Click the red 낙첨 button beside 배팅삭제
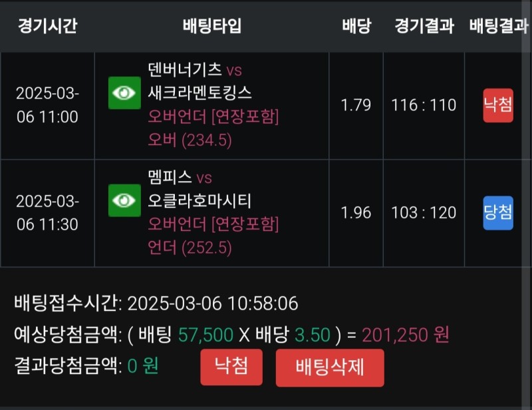Image resolution: width=532 pixels, height=410 pixels. pyautogui.click(x=231, y=367)
